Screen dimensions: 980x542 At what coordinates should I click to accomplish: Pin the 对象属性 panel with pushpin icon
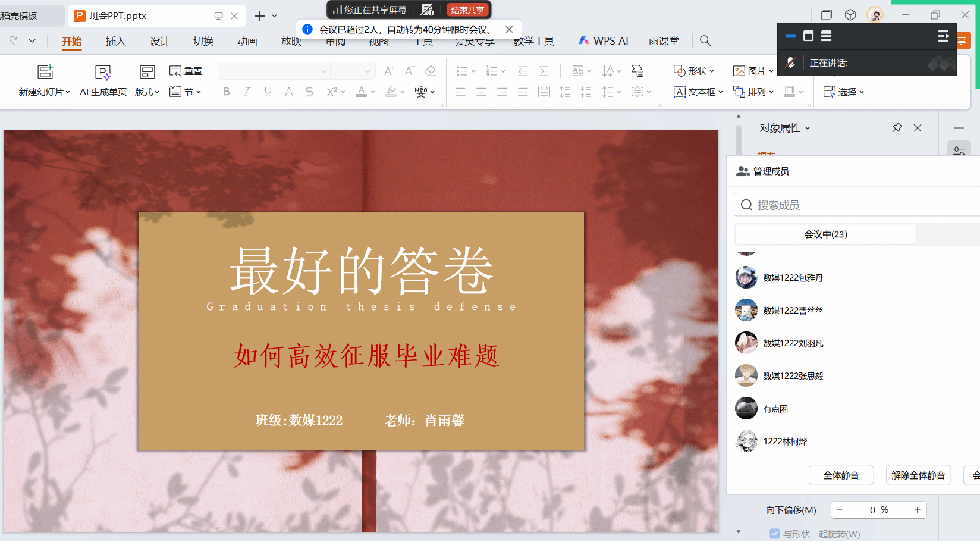pyautogui.click(x=897, y=128)
